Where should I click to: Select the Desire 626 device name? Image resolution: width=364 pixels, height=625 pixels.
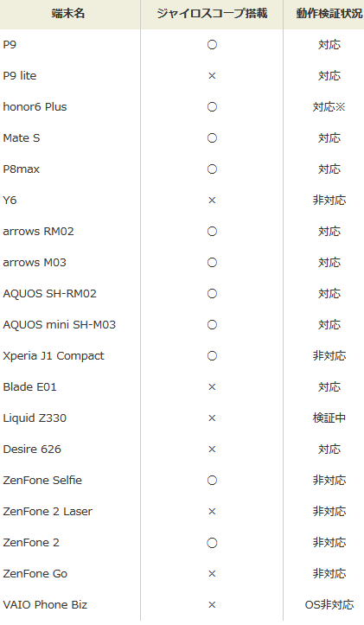click(32, 450)
